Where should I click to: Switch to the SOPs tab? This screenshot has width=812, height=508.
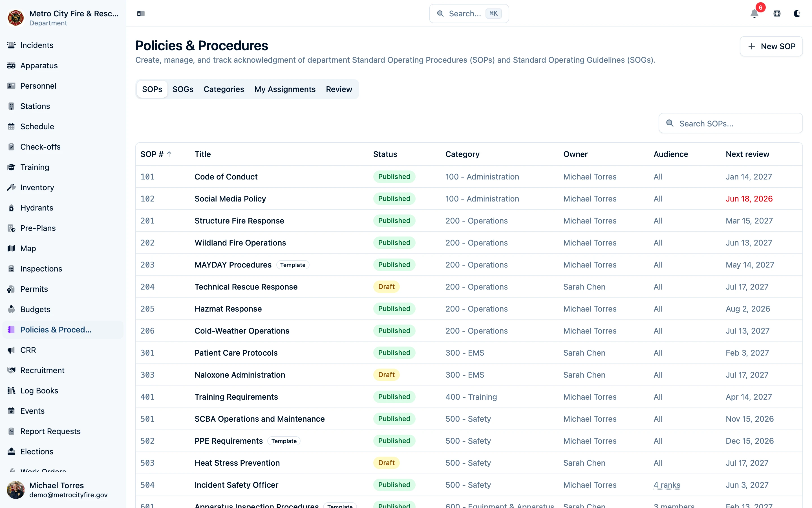(152, 89)
